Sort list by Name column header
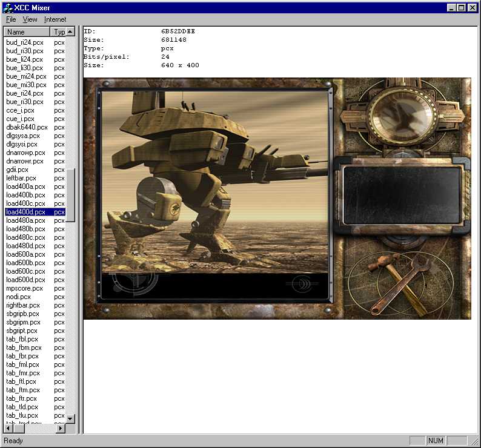The image size is (481, 448). (x=27, y=32)
